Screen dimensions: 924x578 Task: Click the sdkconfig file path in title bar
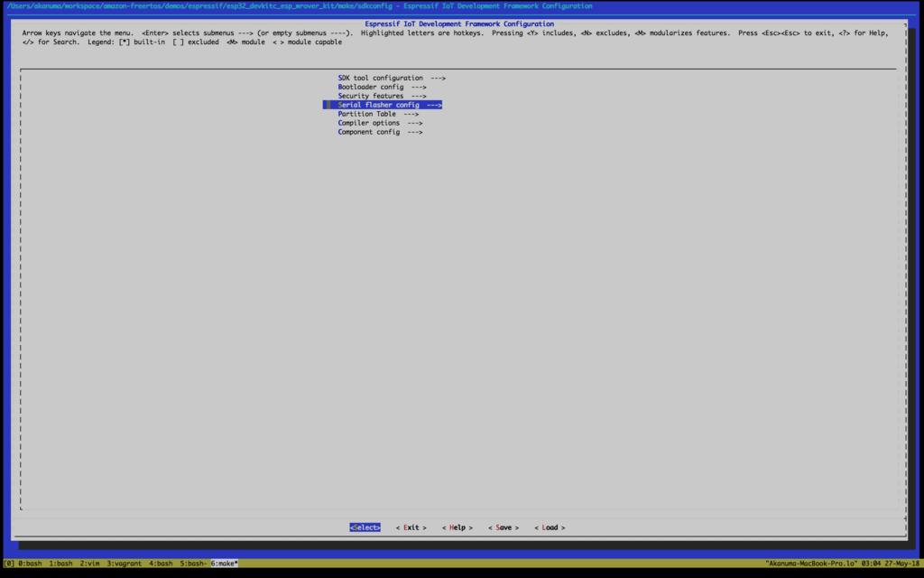tap(199, 6)
